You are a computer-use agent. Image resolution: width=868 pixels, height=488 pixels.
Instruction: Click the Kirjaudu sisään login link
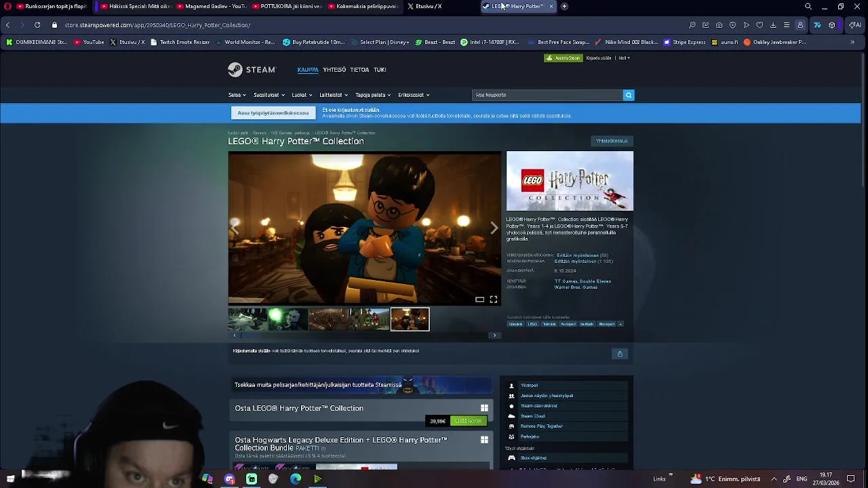tap(599, 58)
